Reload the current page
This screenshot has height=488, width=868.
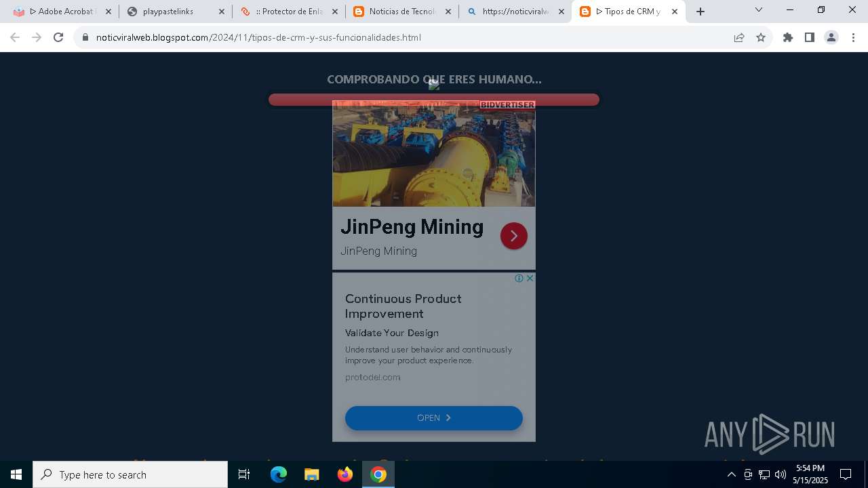point(58,37)
